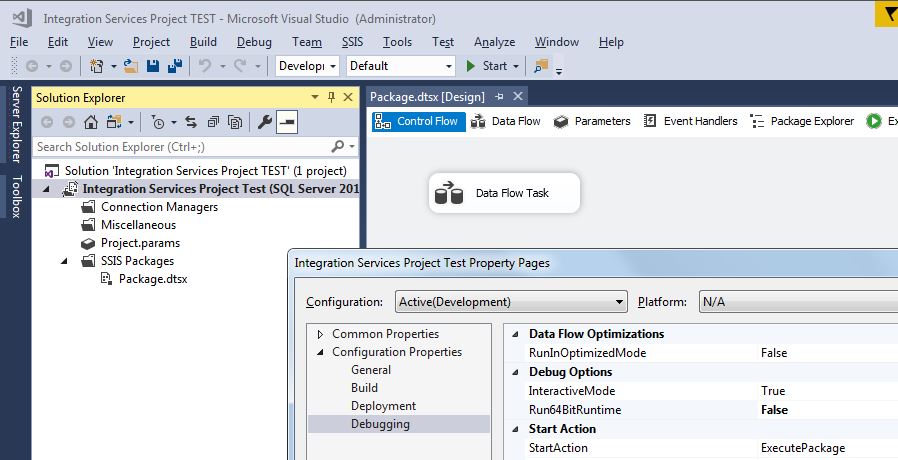This screenshot has height=460, width=898.
Task: Click the Find in Files toolbar icon
Action: 541,66
